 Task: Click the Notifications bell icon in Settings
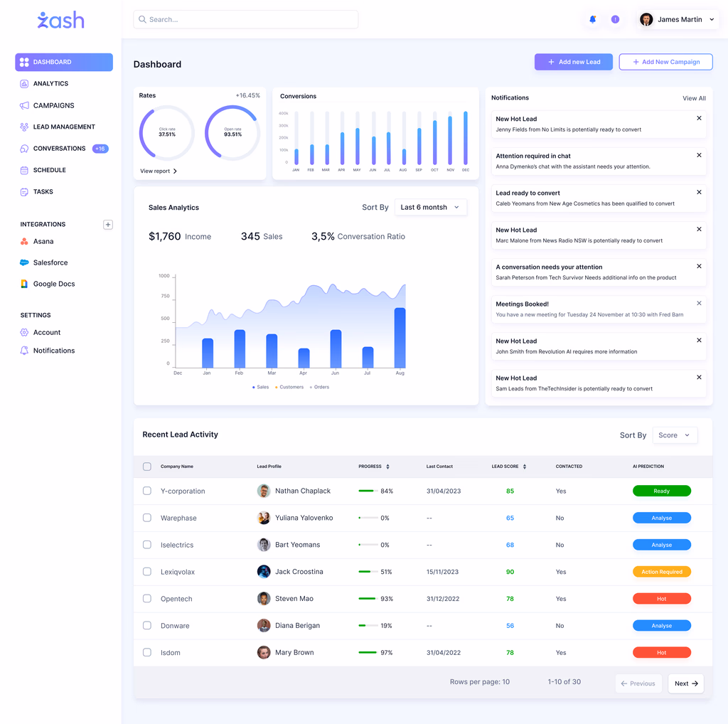coord(24,351)
